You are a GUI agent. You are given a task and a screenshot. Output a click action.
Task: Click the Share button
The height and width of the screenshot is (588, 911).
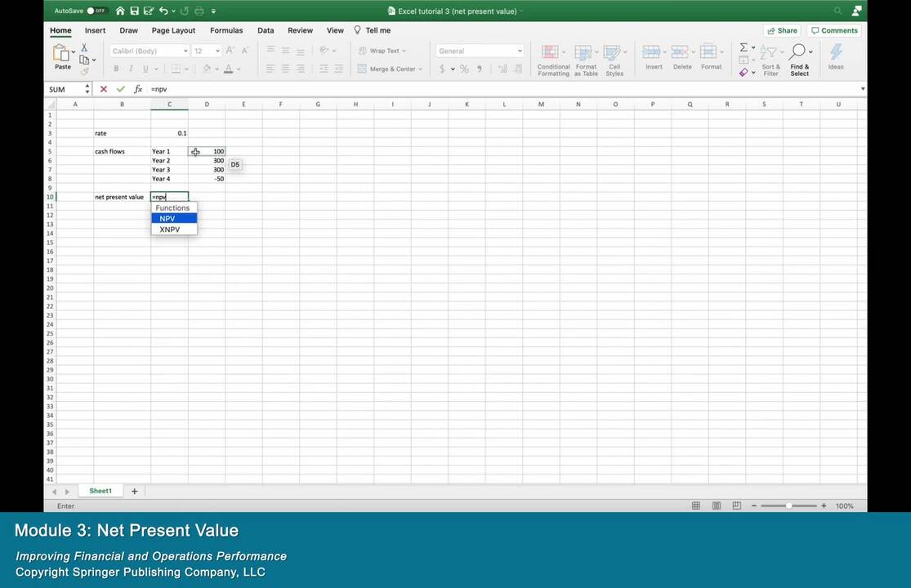(x=782, y=30)
